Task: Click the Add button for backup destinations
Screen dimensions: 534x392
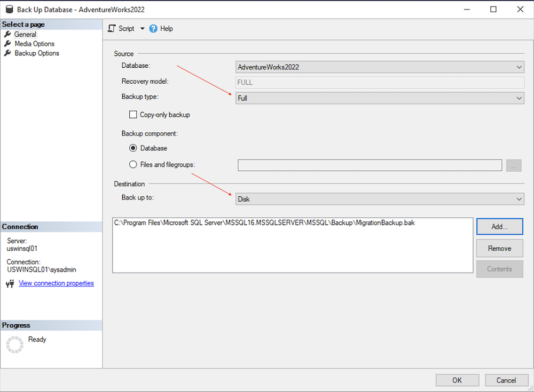Action: click(x=499, y=226)
